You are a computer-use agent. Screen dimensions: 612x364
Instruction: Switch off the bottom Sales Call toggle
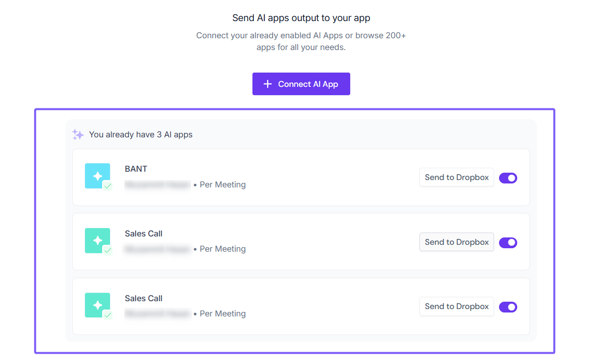tap(508, 307)
